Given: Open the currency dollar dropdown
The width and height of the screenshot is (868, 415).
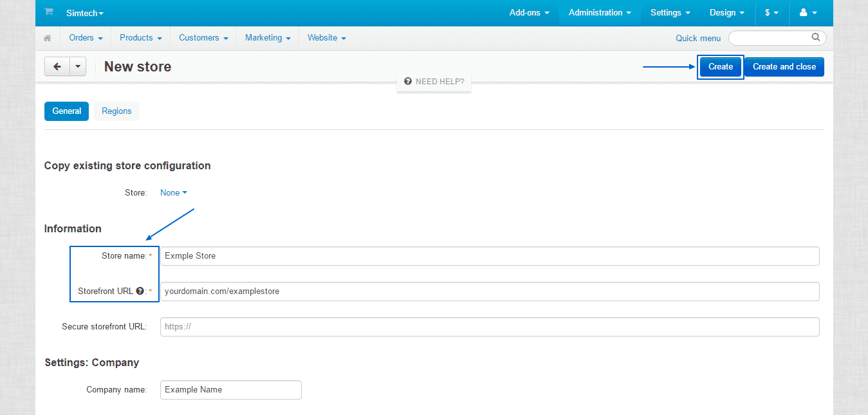Looking at the screenshot, I should pyautogui.click(x=771, y=12).
